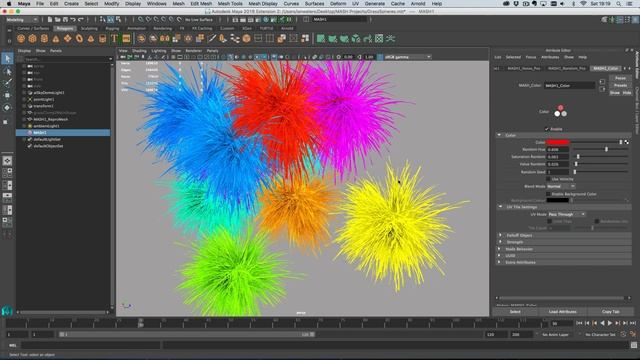Create a polygon cube from the shelf
This screenshot has height=360, width=640.
32,39
